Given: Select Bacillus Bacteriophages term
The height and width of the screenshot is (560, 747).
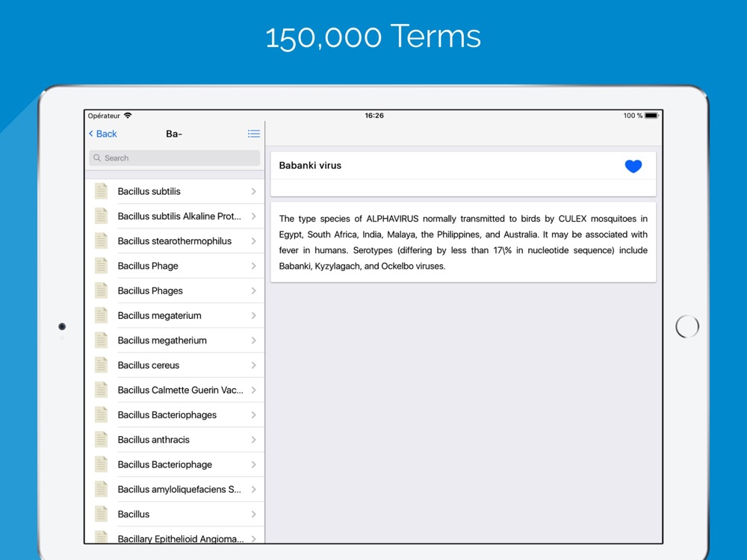Looking at the screenshot, I should click(174, 414).
